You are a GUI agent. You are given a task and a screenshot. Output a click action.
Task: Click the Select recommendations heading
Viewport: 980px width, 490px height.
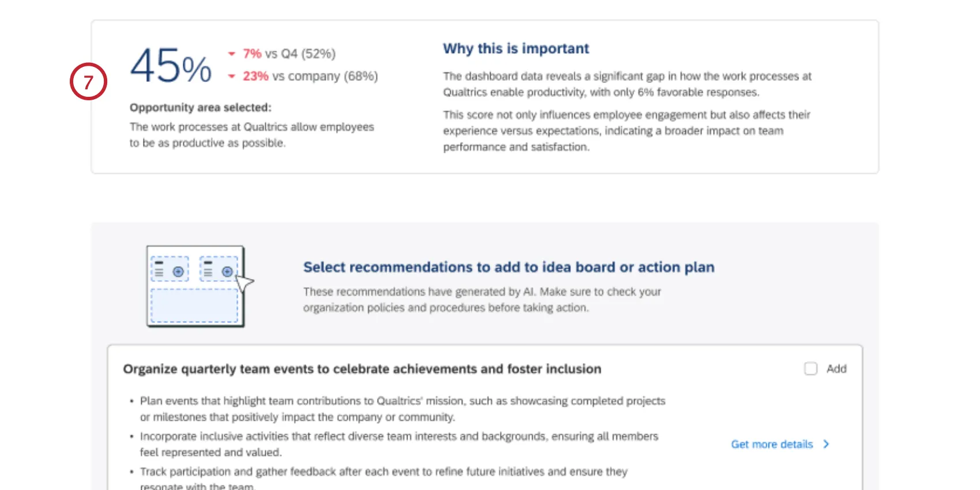click(508, 267)
